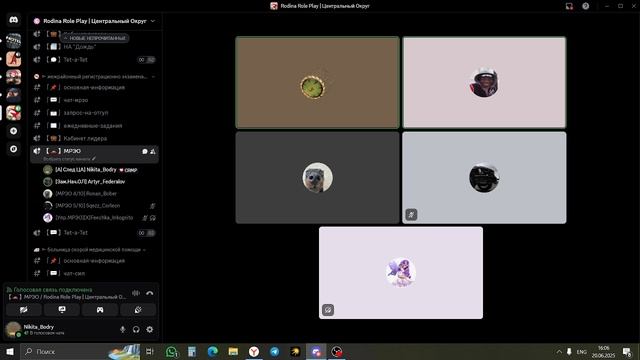Show hidden tray icons chevron
This screenshot has height=360, width=640.
tap(559, 351)
